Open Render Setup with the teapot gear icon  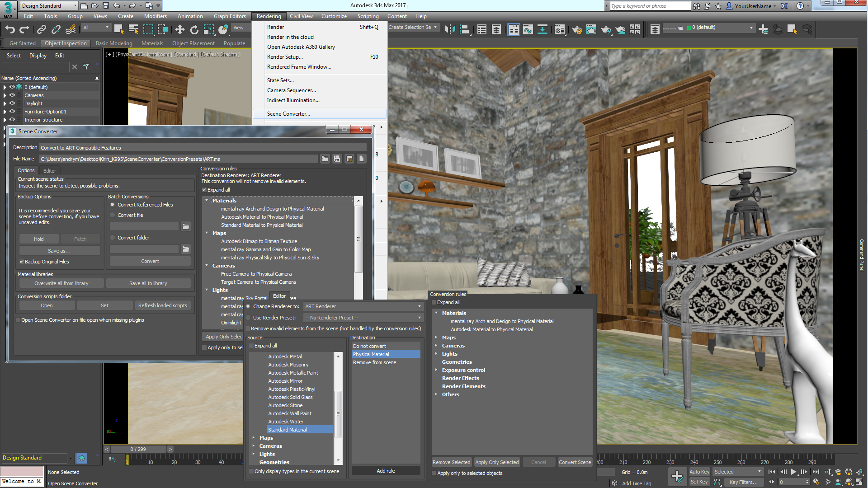(x=577, y=29)
